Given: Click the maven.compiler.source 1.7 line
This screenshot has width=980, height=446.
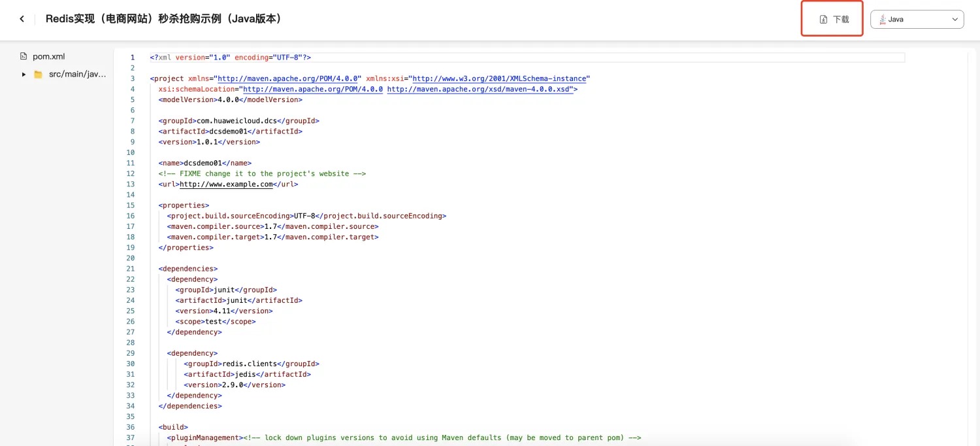Looking at the screenshot, I should pos(272,226).
